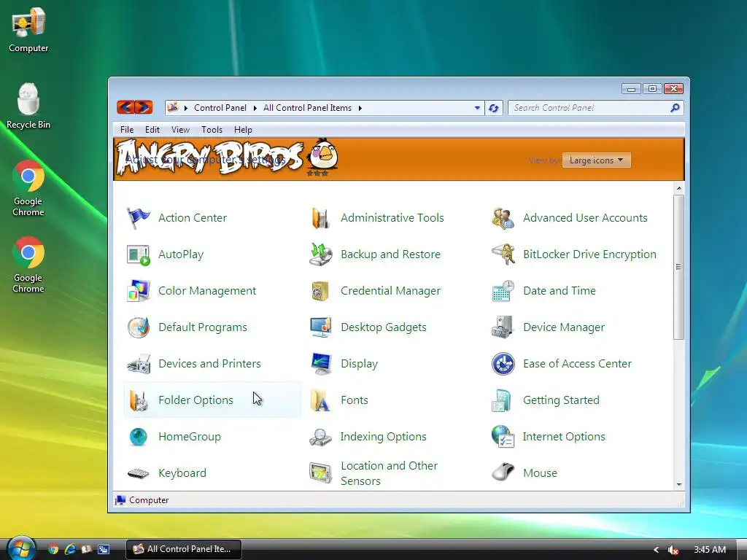Expand the Large icons view dropdown
This screenshot has width=747, height=560.
pyautogui.click(x=596, y=160)
